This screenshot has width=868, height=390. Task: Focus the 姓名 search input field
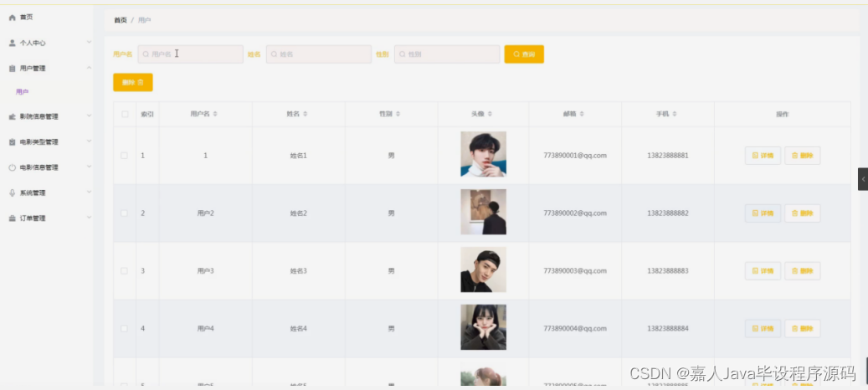pyautogui.click(x=319, y=54)
